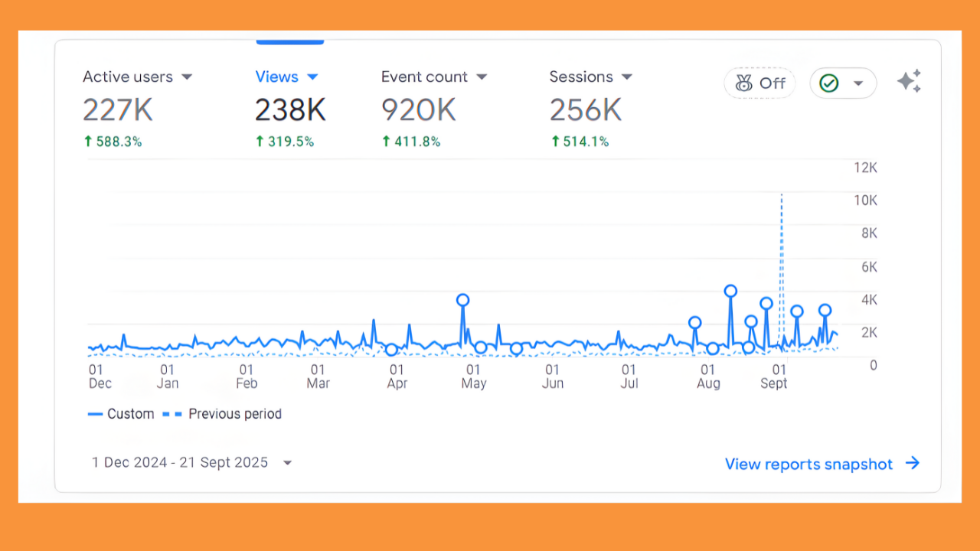The height and width of the screenshot is (551, 980).
Task: Open the Sessions metric dropdown
Action: click(626, 77)
